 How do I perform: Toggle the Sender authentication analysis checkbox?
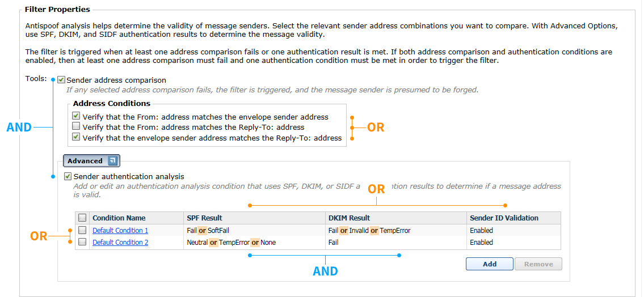[x=68, y=176]
